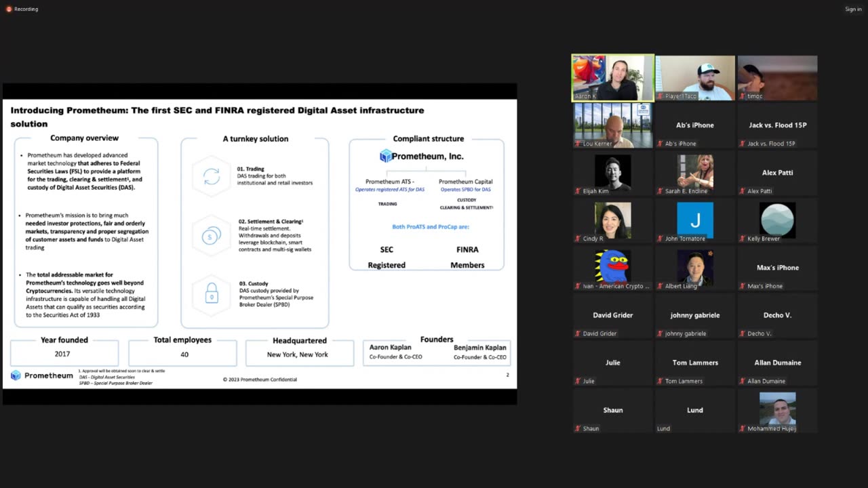Click muted mic icon beside Tom Lammers label
Image resolution: width=868 pixels, height=488 pixels.
pos(660,381)
